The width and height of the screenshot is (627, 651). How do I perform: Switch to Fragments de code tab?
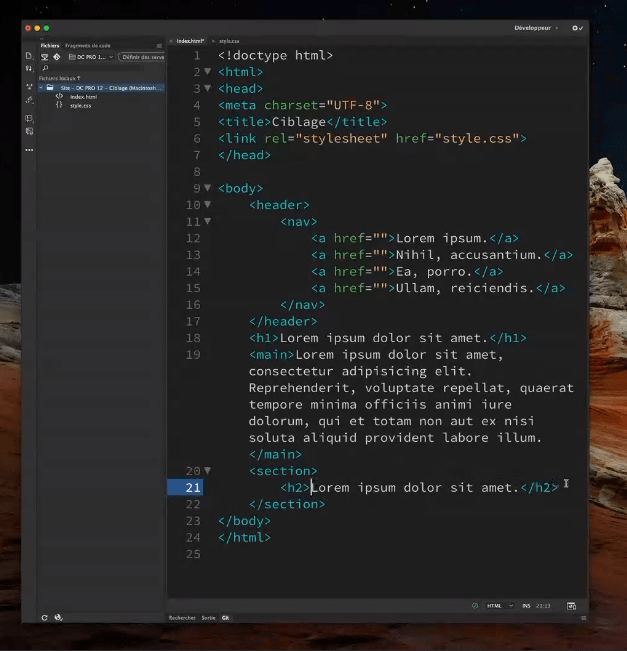tap(88, 46)
